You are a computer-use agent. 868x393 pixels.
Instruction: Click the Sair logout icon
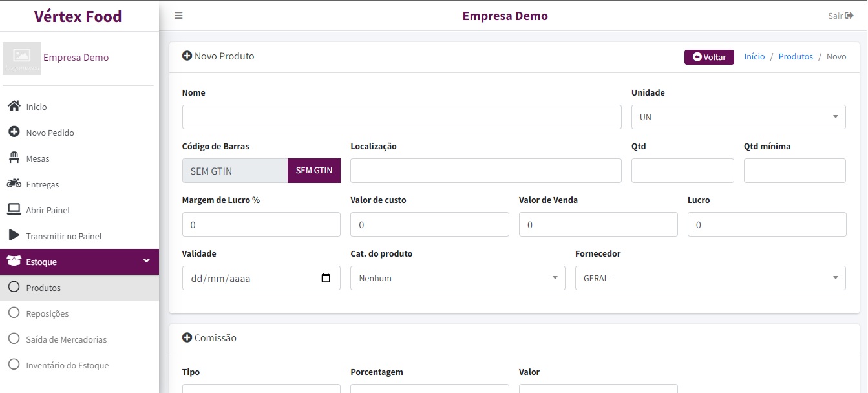849,16
